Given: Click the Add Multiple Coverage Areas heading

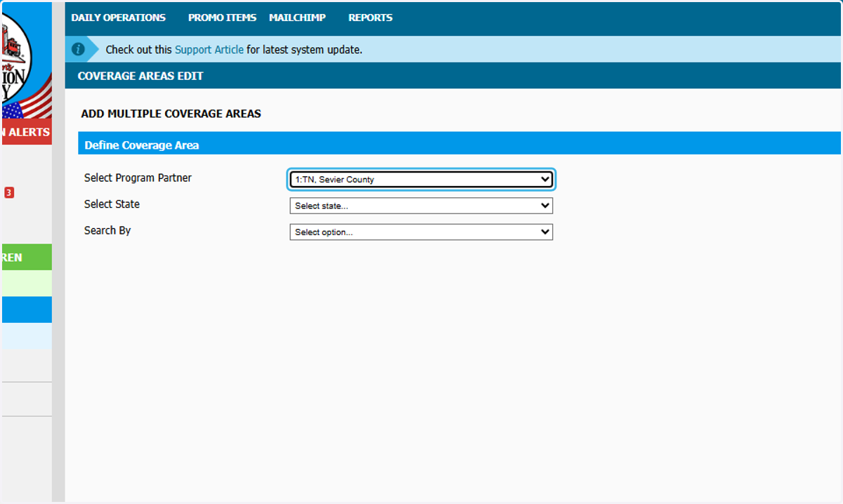Looking at the screenshot, I should (171, 114).
